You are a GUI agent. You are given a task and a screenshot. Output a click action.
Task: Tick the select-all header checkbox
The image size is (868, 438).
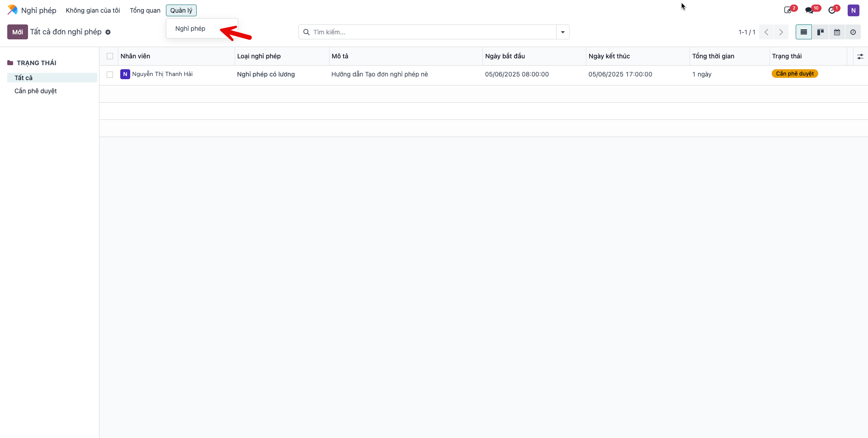click(110, 56)
